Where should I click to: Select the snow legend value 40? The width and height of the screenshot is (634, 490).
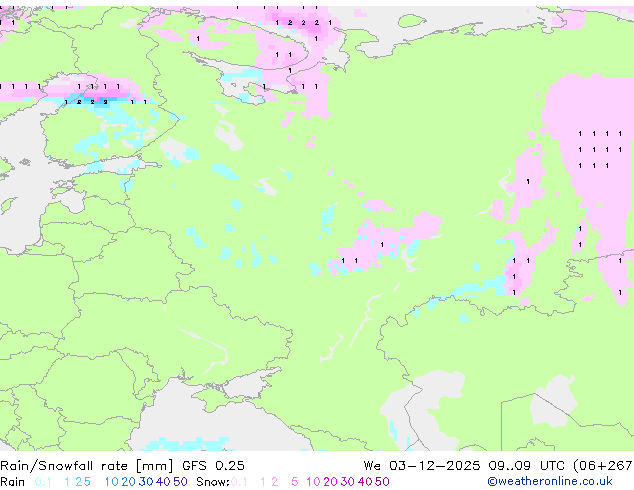click(x=365, y=482)
